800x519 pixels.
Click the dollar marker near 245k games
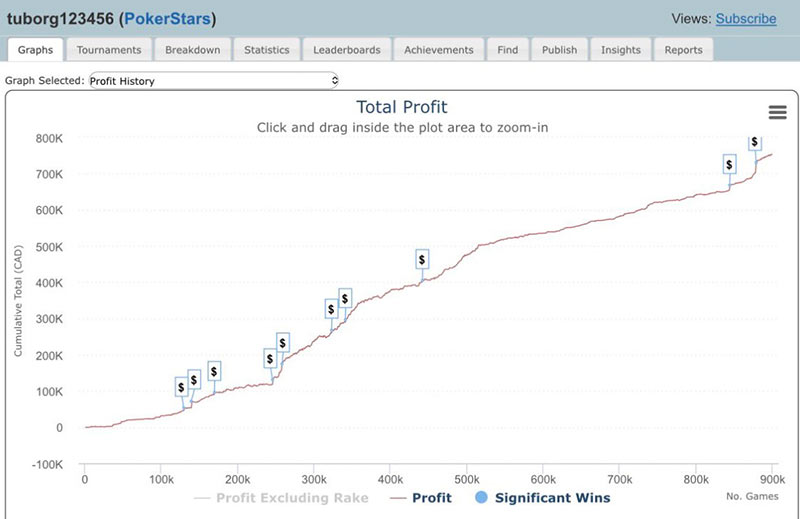point(269,359)
